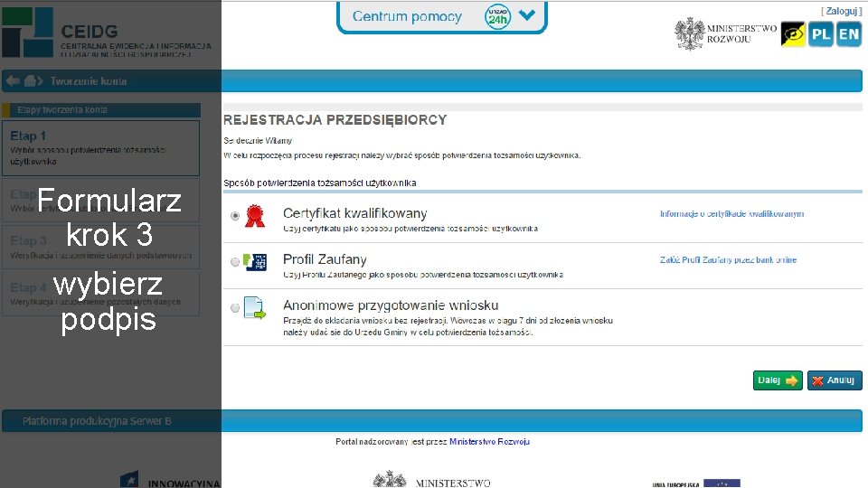Select the Certyfikat kwalifikowany radio button

point(235,216)
